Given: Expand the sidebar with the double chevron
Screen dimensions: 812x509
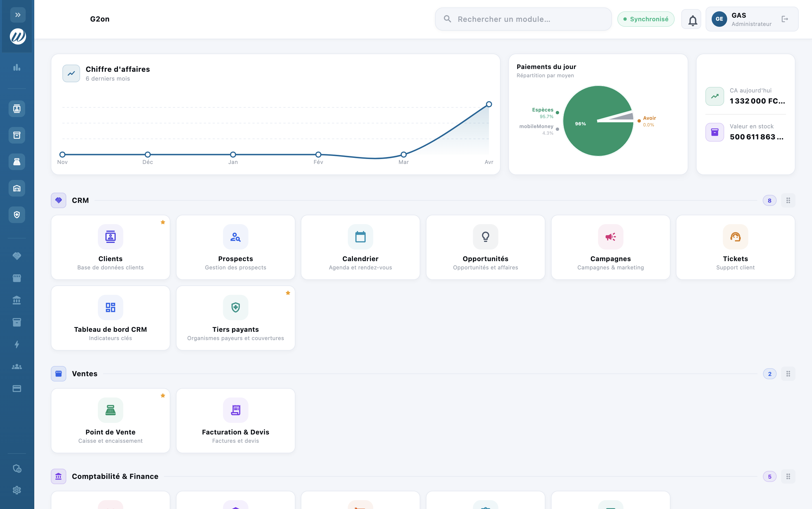Looking at the screenshot, I should click(18, 15).
